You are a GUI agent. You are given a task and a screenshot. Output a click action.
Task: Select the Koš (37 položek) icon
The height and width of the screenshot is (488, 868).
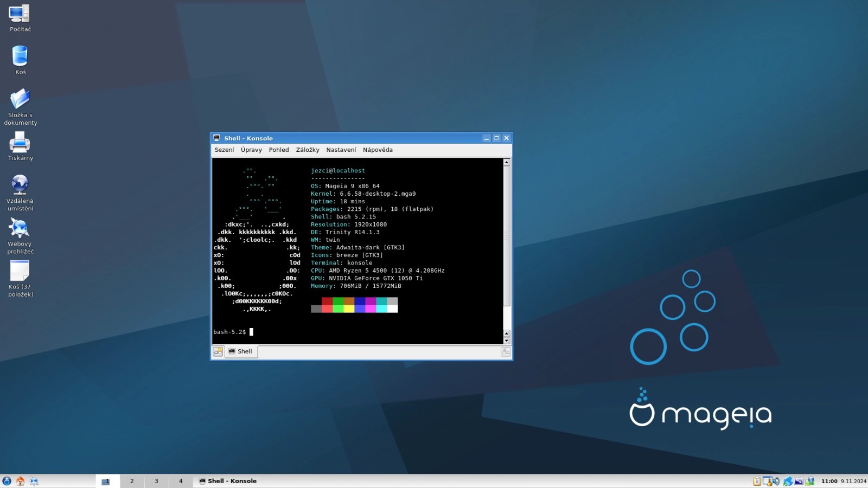(20, 279)
